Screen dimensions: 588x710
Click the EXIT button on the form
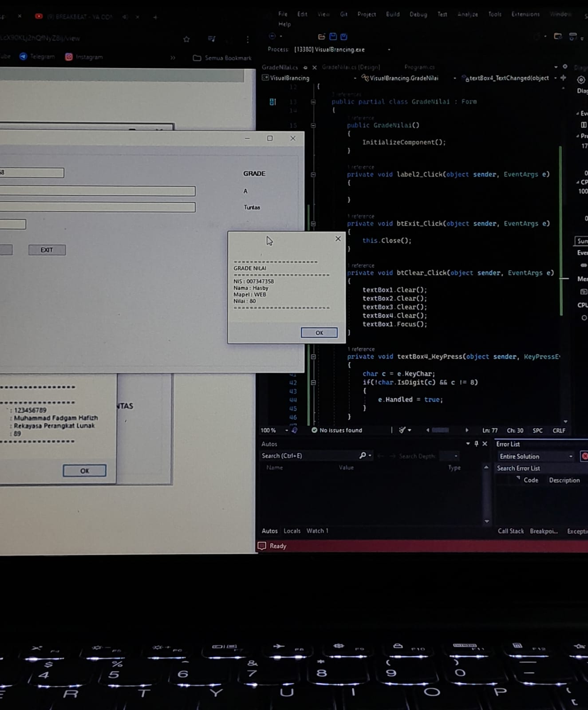click(47, 250)
